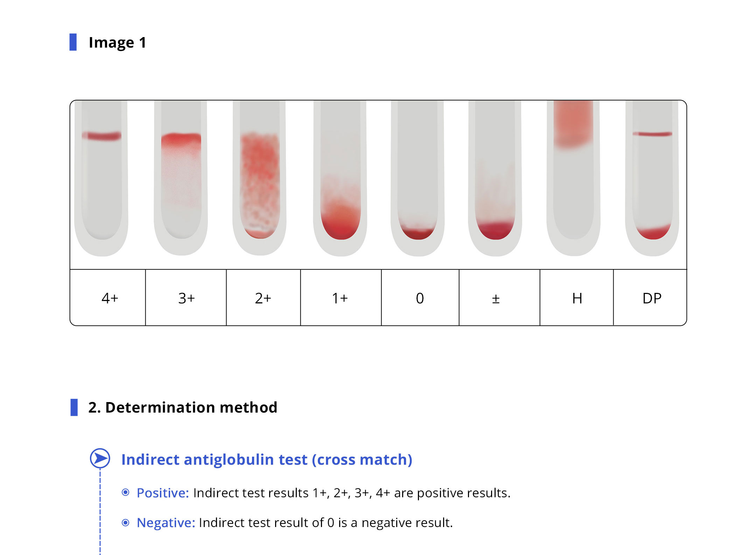Viewport: 756px width, 555px height.
Task: Click the blue bar beside Determination method
Action: click(74, 407)
